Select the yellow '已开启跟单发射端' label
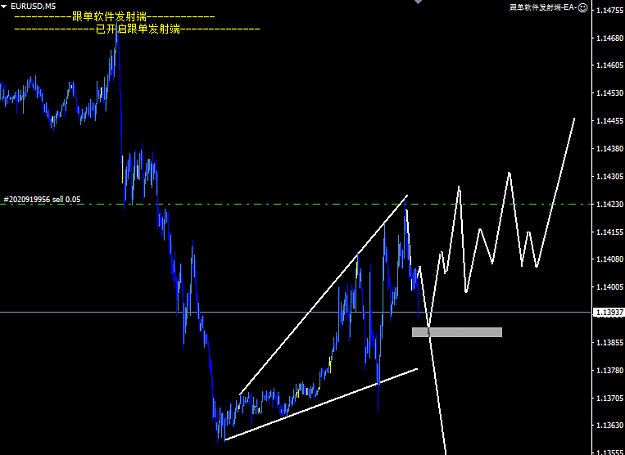Screen dimensions: 625x455 (x=138, y=29)
